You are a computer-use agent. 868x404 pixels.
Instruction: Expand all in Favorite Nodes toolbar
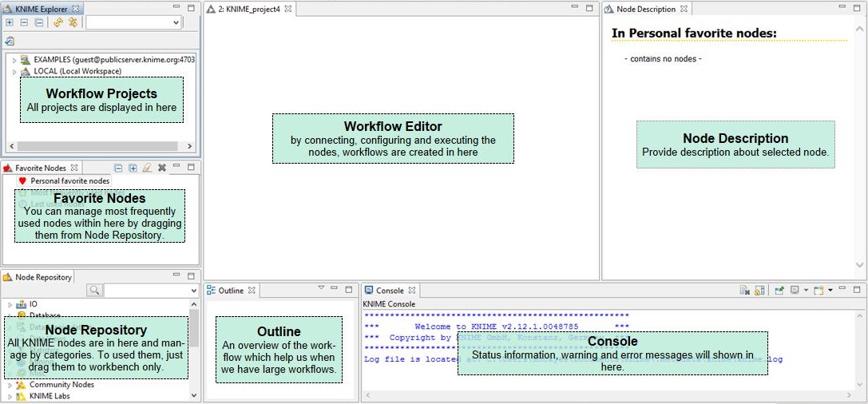[133, 168]
